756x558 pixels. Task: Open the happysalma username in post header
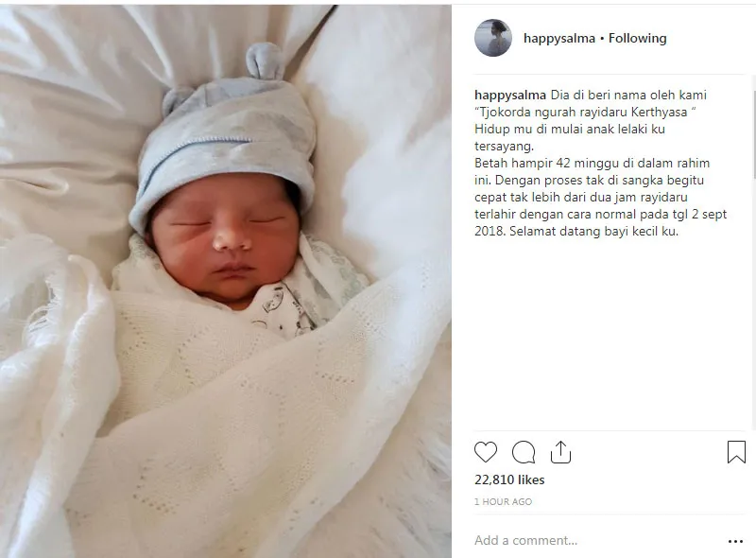pyautogui.click(x=559, y=38)
